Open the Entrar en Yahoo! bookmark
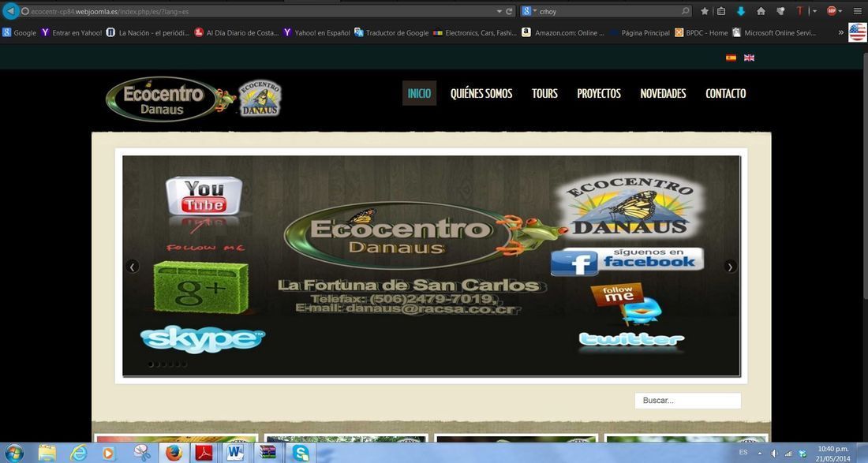Image resolution: width=868 pixels, height=463 pixels. (x=72, y=33)
